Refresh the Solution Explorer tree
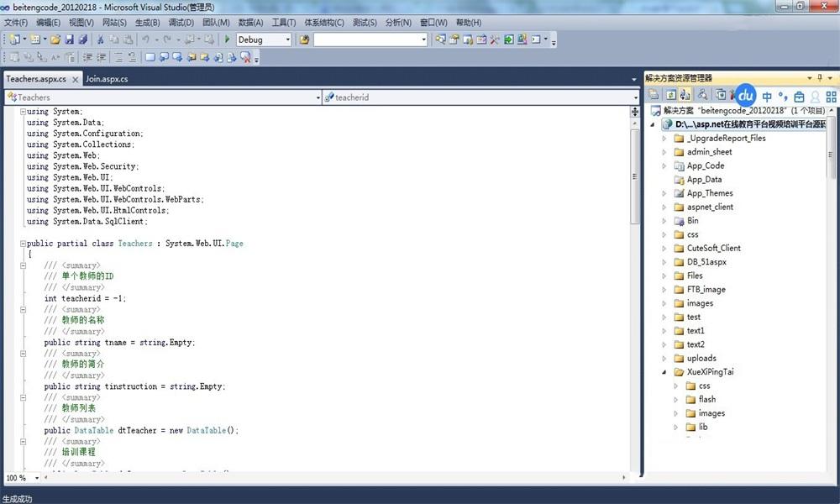The width and height of the screenshot is (840, 504). pos(671,95)
